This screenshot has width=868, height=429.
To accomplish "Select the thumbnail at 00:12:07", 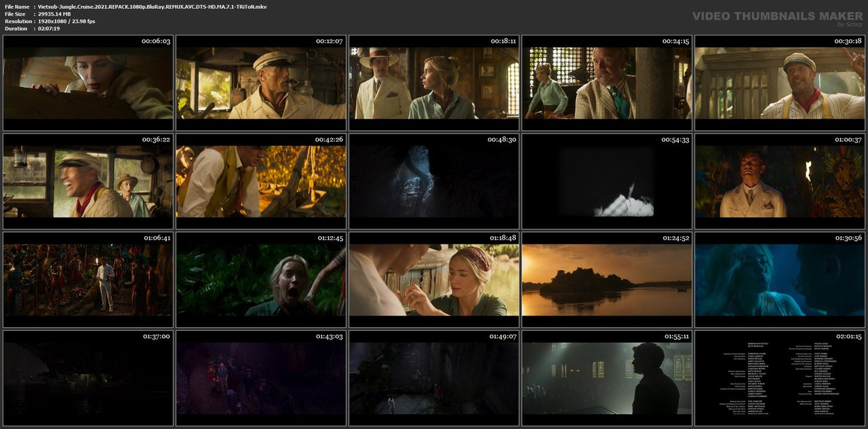I will [260, 83].
